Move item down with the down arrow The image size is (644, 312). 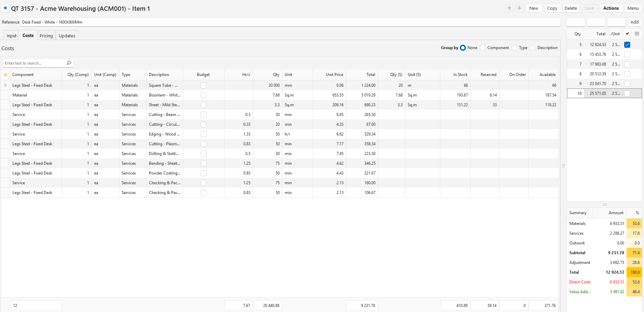(x=519, y=8)
